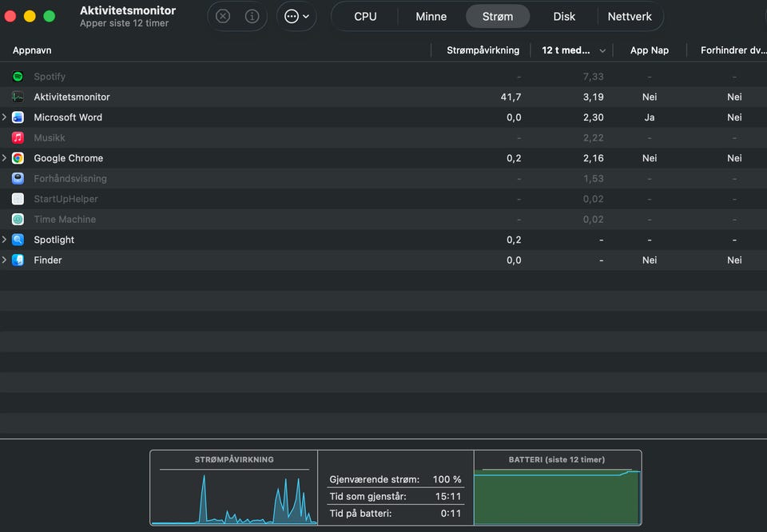Click the Microsoft Word app icon
This screenshot has width=767, height=532.
tap(18, 117)
